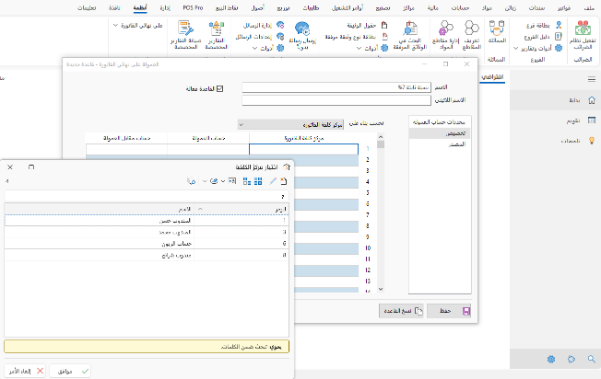This screenshot has width=601, height=379.
Task: Open مركز كلفة الفاتورة combo box in commission window
Action: click(x=291, y=125)
